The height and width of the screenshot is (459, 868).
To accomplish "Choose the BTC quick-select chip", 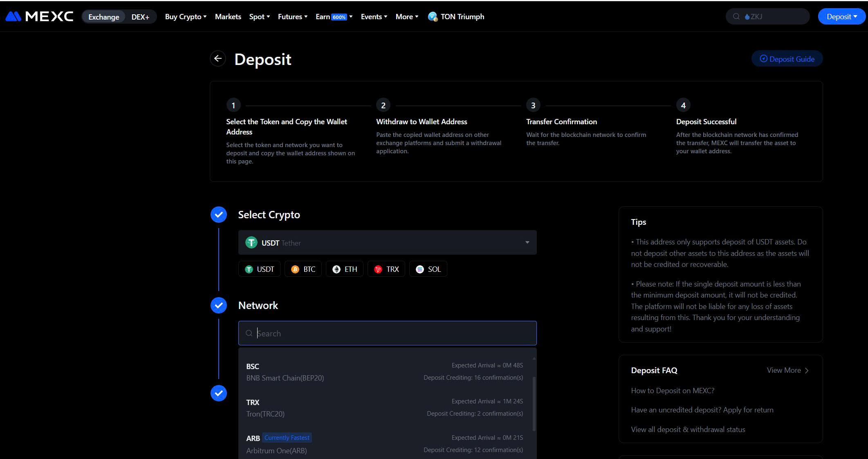I will point(303,269).
